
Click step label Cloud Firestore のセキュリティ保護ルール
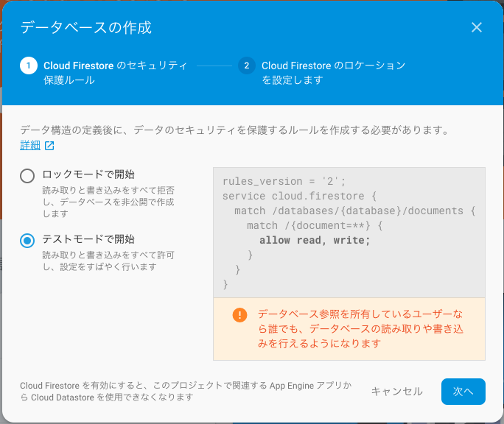pos(116,73)
